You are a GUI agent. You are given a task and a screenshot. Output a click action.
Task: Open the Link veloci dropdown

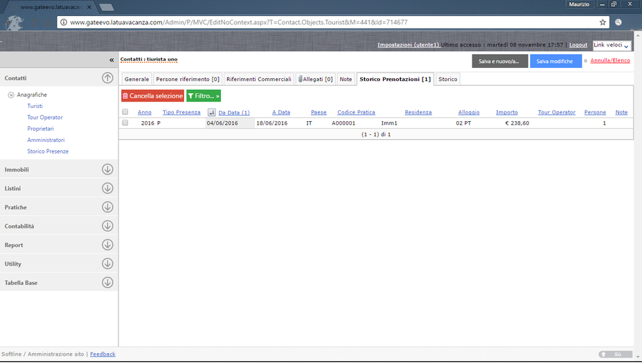(612, 46)
